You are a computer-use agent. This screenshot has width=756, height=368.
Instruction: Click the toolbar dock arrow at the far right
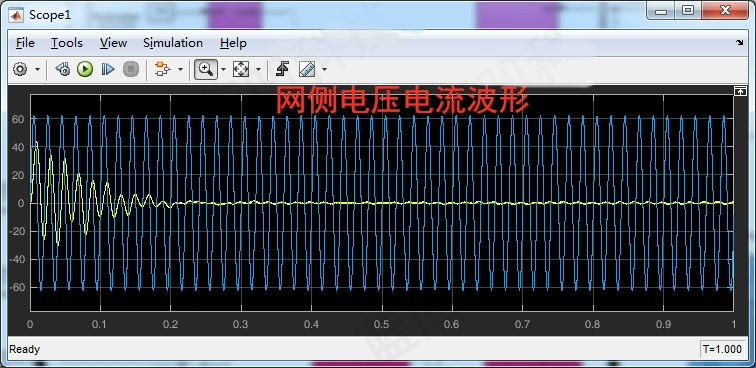740,43
